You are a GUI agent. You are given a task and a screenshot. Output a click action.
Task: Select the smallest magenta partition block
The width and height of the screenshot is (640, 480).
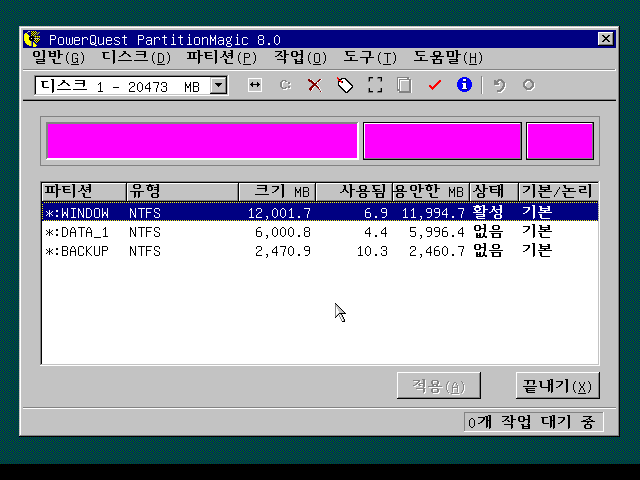(560, 141)
